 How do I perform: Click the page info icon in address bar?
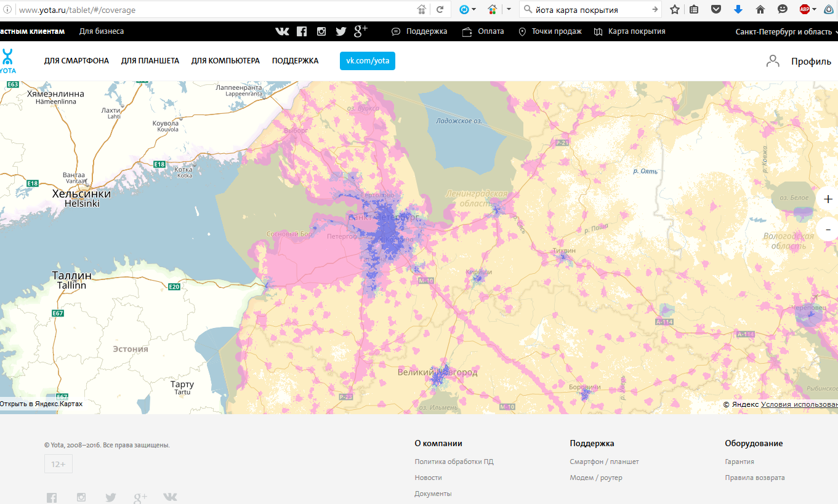[x=7, y=10]
